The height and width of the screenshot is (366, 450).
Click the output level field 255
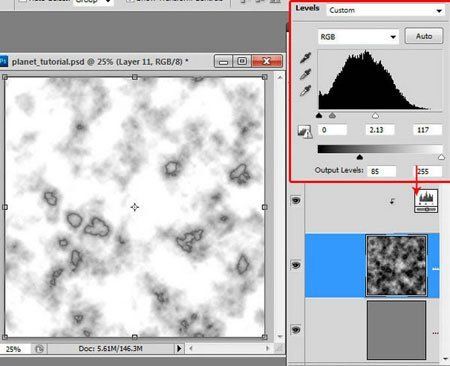(428, 171)
